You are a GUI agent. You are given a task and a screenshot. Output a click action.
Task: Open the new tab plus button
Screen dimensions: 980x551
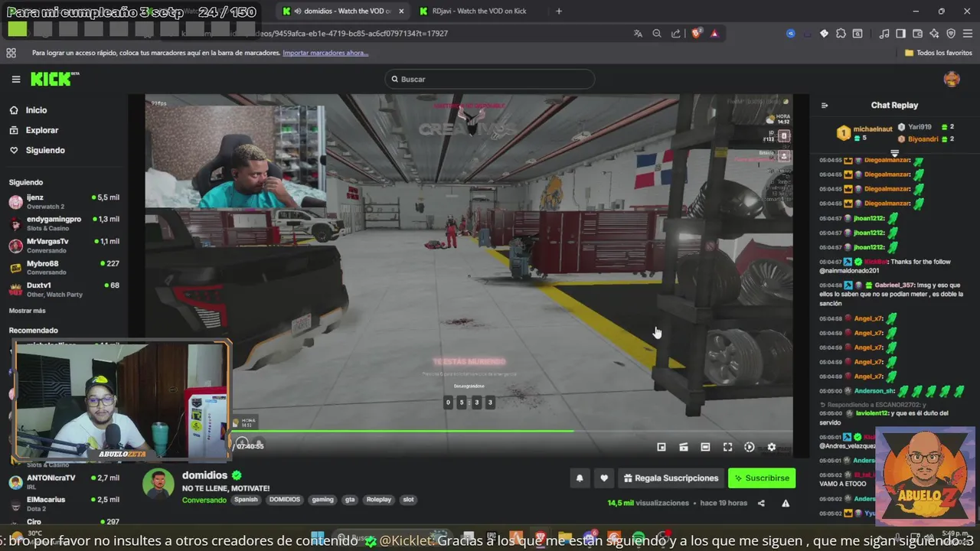(x=559, y=11)
